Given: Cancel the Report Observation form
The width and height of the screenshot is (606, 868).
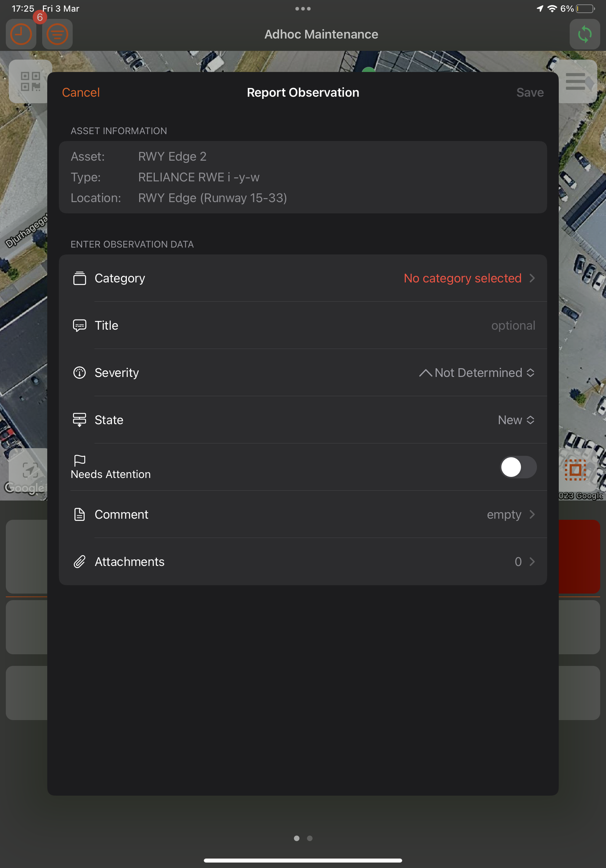Looking at the screenshot, I should (81, 93).
